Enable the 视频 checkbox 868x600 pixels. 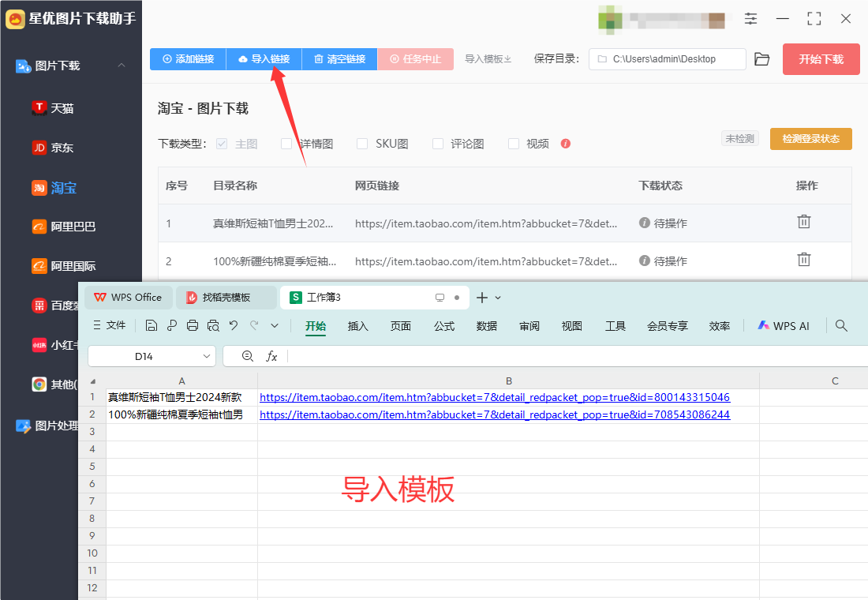pos(514,144)
